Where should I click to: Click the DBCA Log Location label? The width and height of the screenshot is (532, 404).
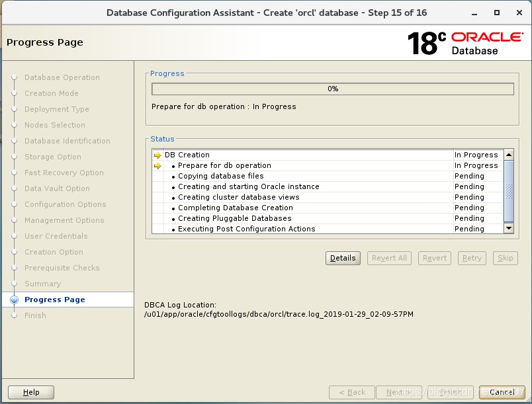(x=180, y=305)
